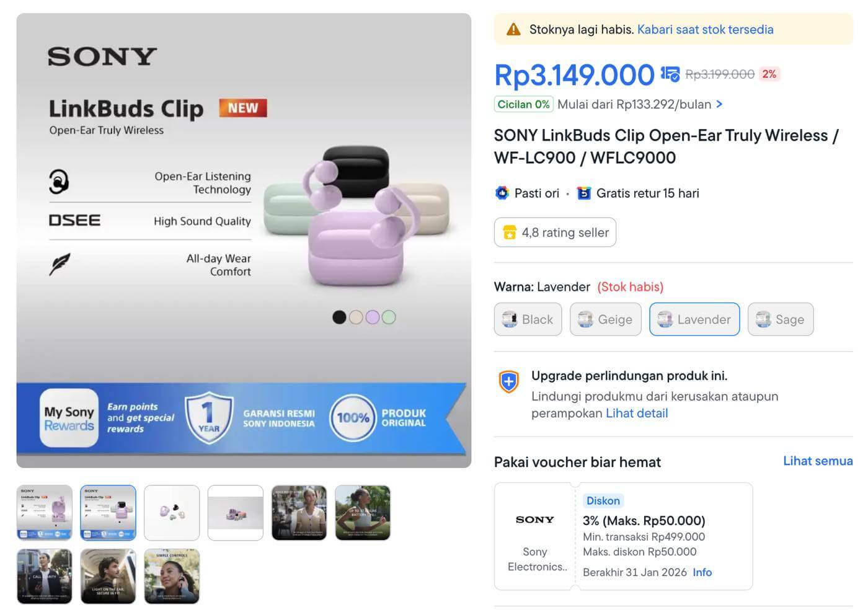Select the Lavender variant chip
Viewport: 868px width, 615px height.
pos(694,319)
